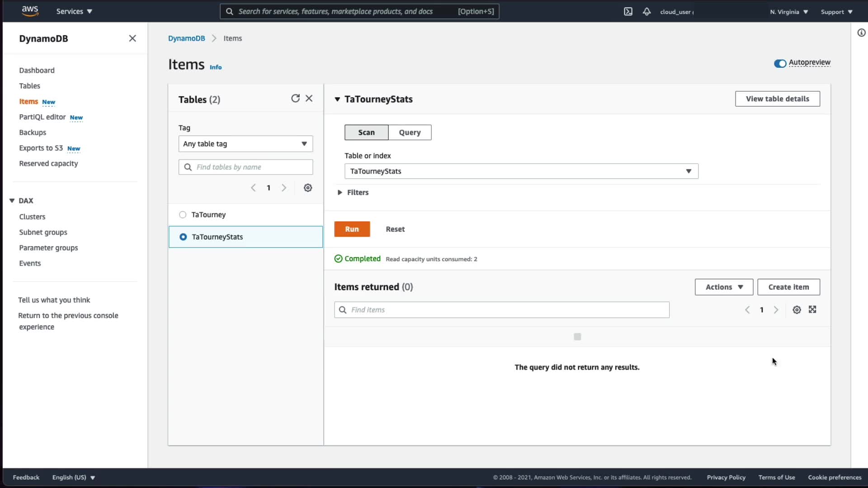Click the Create item button
This screenshot has height=488, width=868.
pos(788,287)
